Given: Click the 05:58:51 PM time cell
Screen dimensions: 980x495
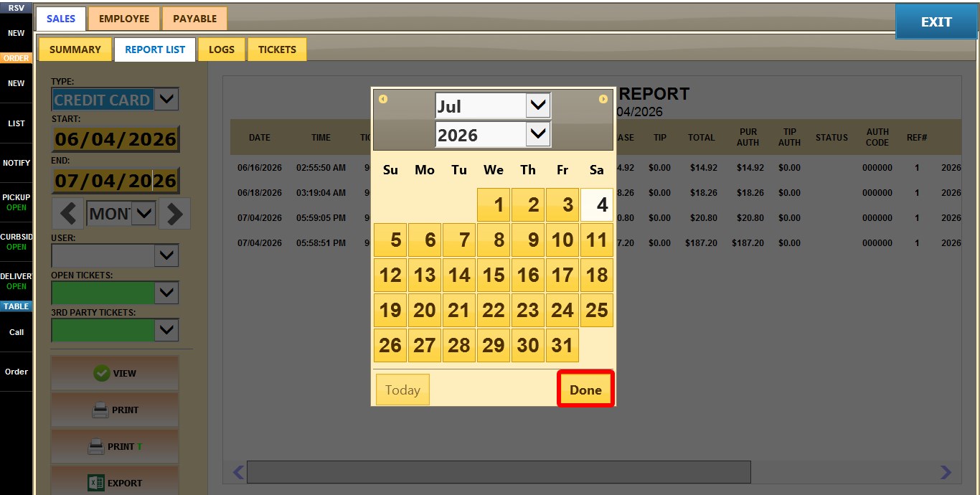Looking at the screenshot, I should [x=321, y=243].
